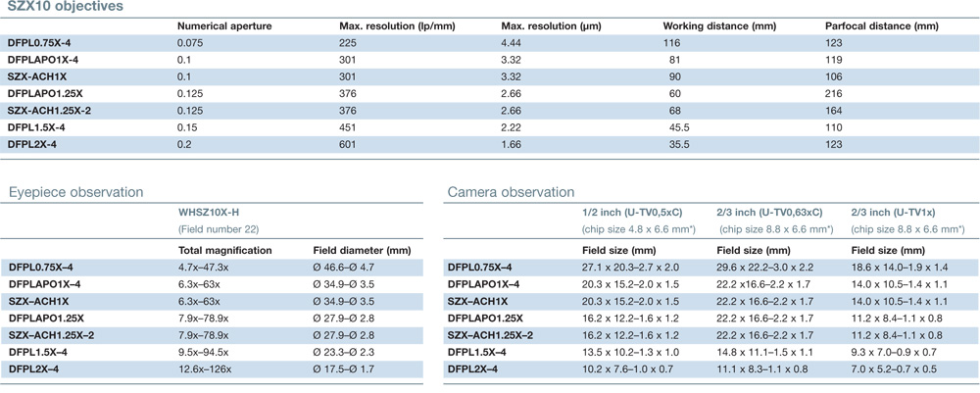This screenshot has height=393, width=980.
Task: Click working distance value "60"
Action: click(x=674, y=94)
